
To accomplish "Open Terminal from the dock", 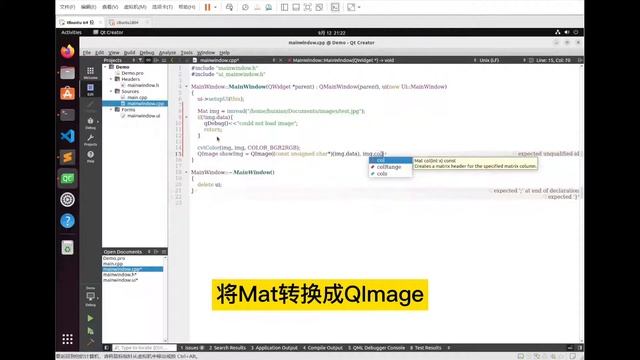I will click(67, 115).
